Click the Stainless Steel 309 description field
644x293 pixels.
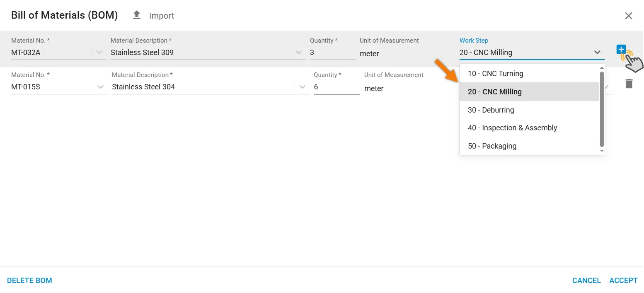click(x=208, y=53)
